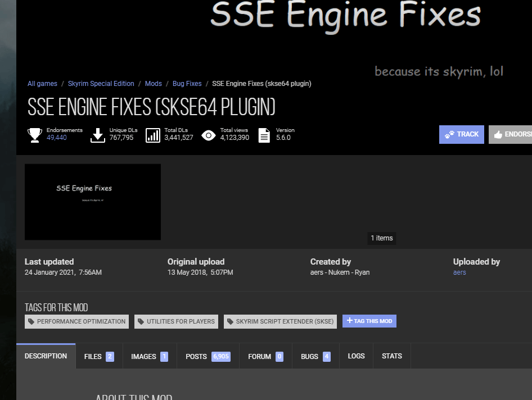Click the tag icon on Skyrim Script Extender
The width and height of the screenshot is (532, 400).
point(230,321)
